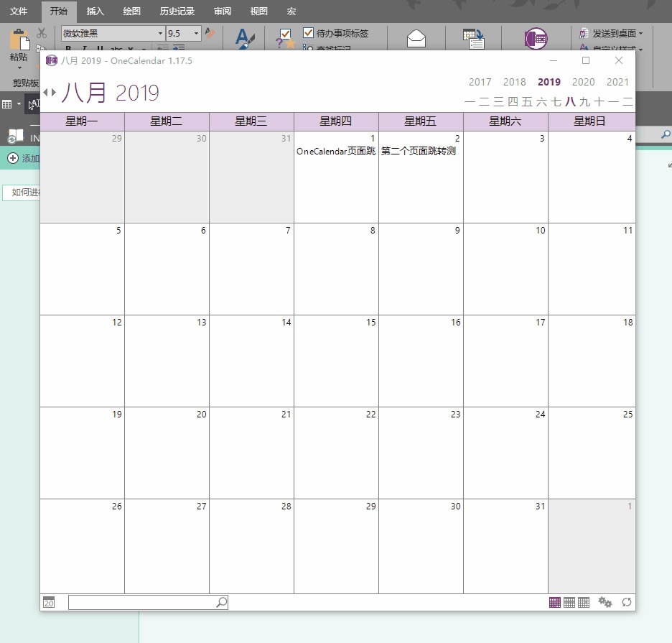Select the greyed September 1 cell
The image size is (672, 643).
[592, 547]
